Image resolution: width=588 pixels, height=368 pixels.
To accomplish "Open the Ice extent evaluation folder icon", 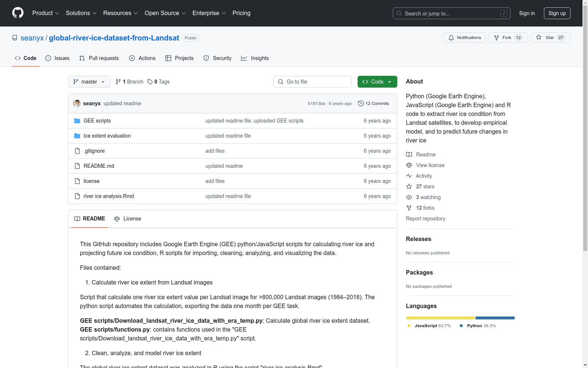I will pyautogui.click(x=77, y=136).
